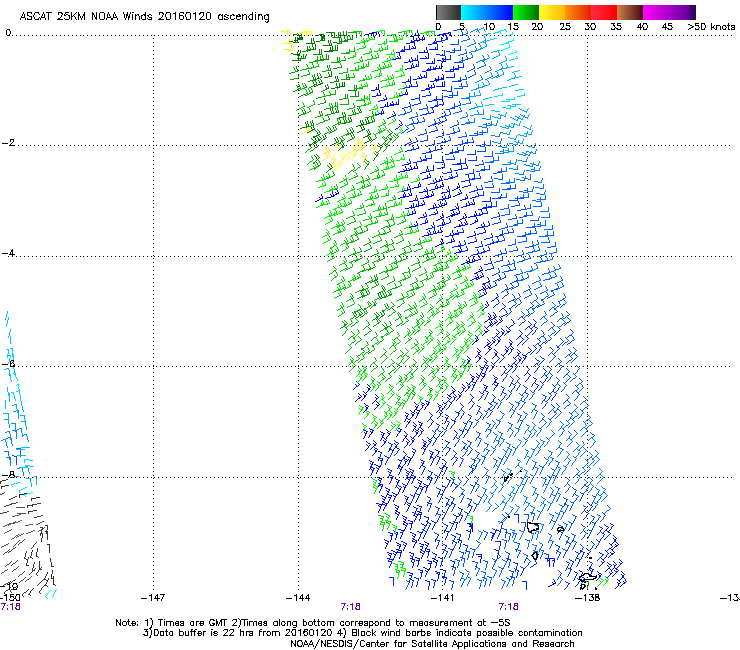
Task: Click the purple '7:18' time near -143
Action: point(350,607)
